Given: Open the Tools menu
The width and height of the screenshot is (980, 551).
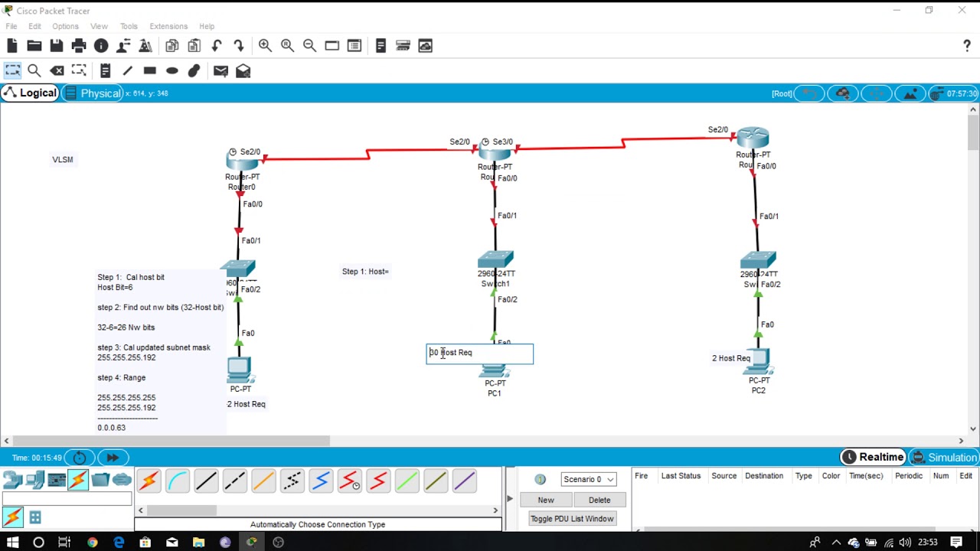Looking at the screenshot, I should 129,26.
